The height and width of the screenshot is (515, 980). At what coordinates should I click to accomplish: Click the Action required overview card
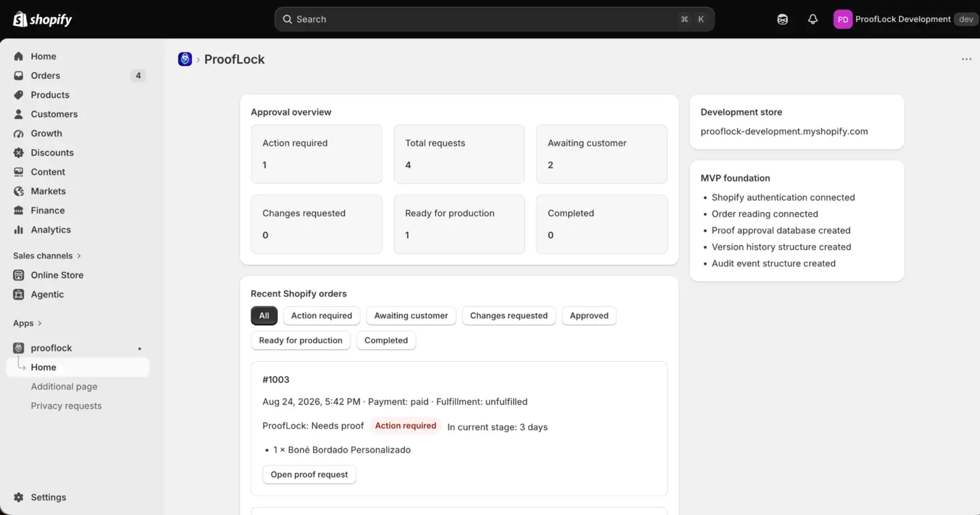pos(316,154)
